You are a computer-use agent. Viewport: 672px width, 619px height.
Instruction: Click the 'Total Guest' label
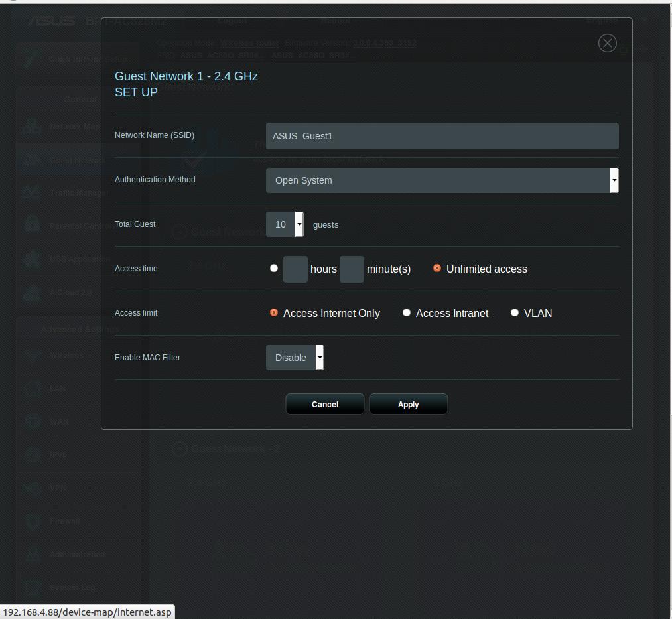coord(135,224)
